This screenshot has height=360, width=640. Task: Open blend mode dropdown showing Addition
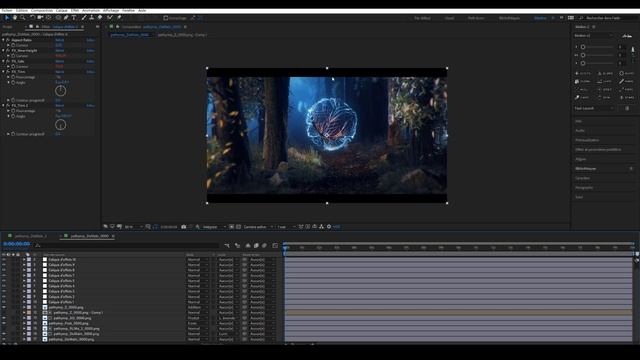[x=198, y=307]
